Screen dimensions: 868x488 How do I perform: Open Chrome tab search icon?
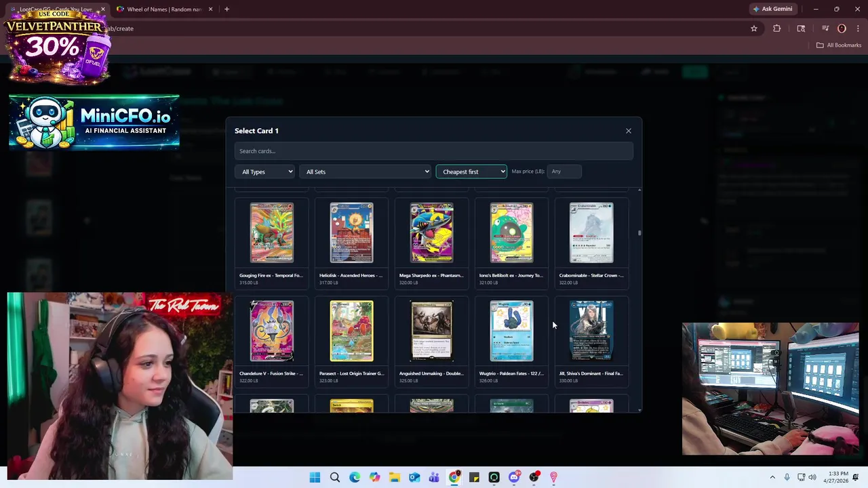[801, 28]
